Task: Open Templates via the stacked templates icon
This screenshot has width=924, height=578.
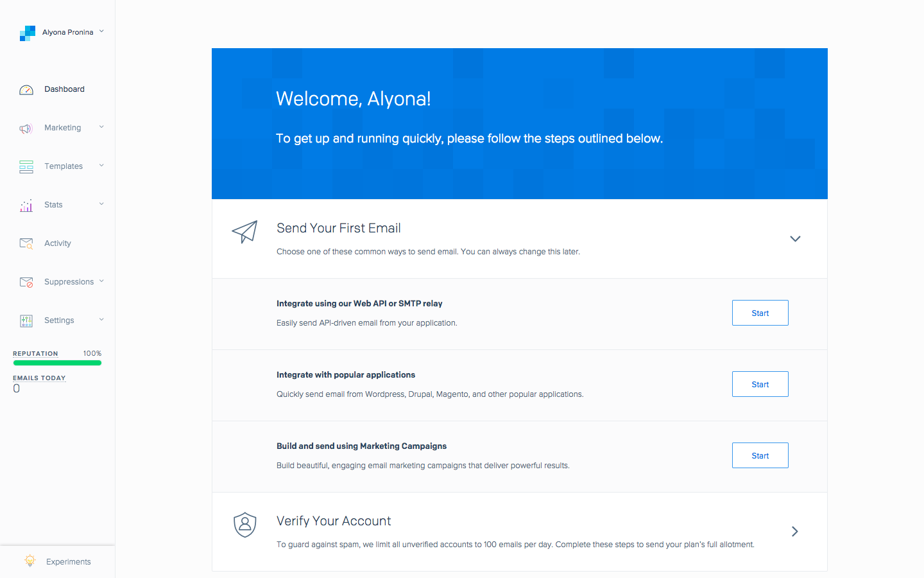Action: [x=26, y=166]
